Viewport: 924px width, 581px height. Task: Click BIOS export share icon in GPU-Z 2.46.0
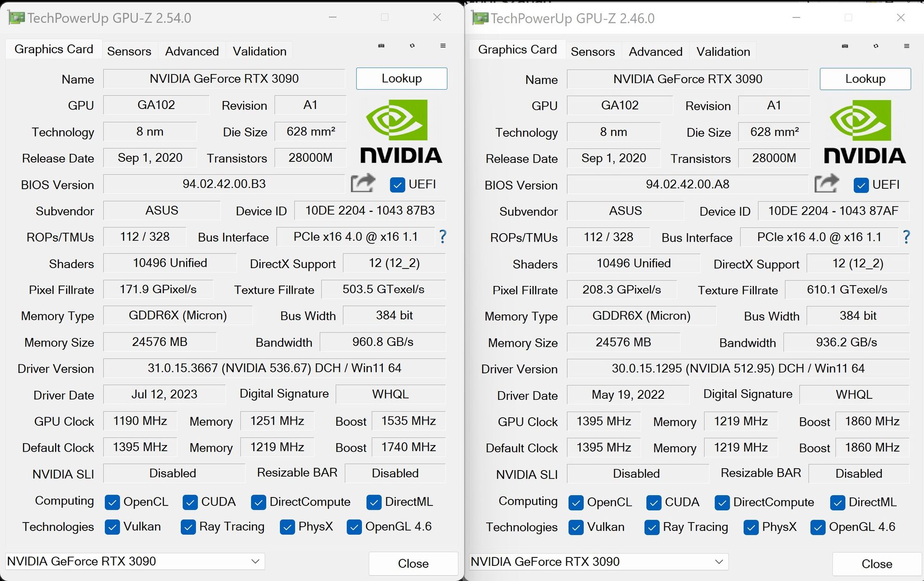(827, 184)
